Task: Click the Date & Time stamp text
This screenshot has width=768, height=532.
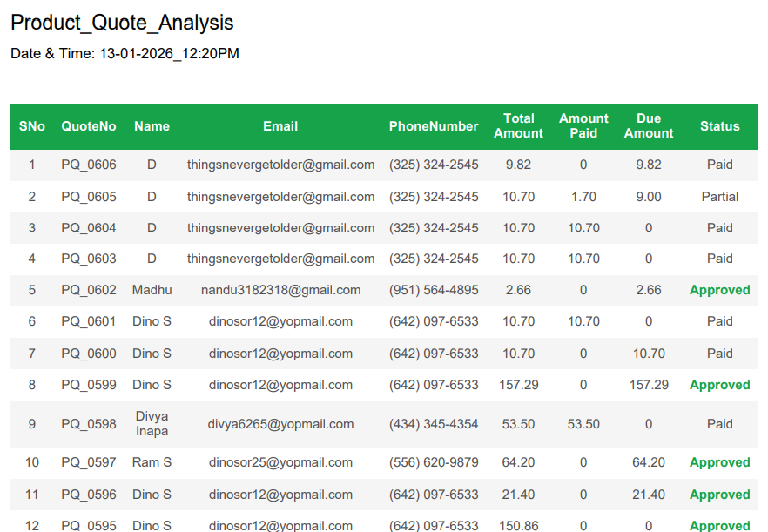Action: [x=125, y=54]
